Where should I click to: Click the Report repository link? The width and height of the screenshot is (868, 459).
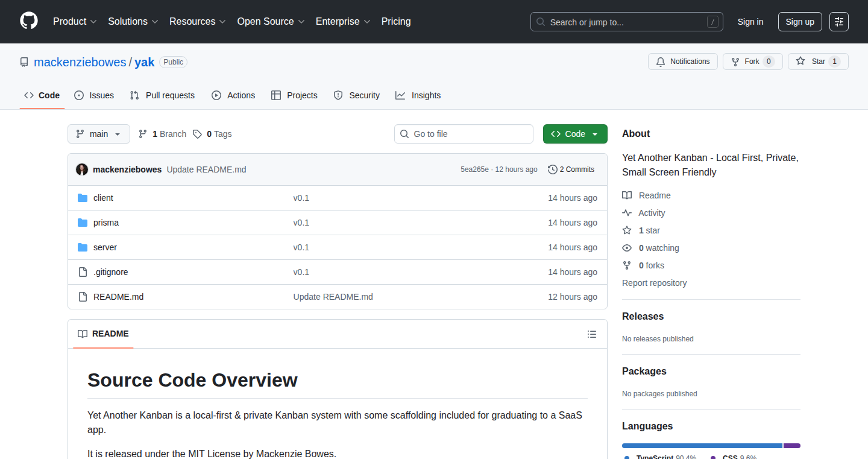654,283
